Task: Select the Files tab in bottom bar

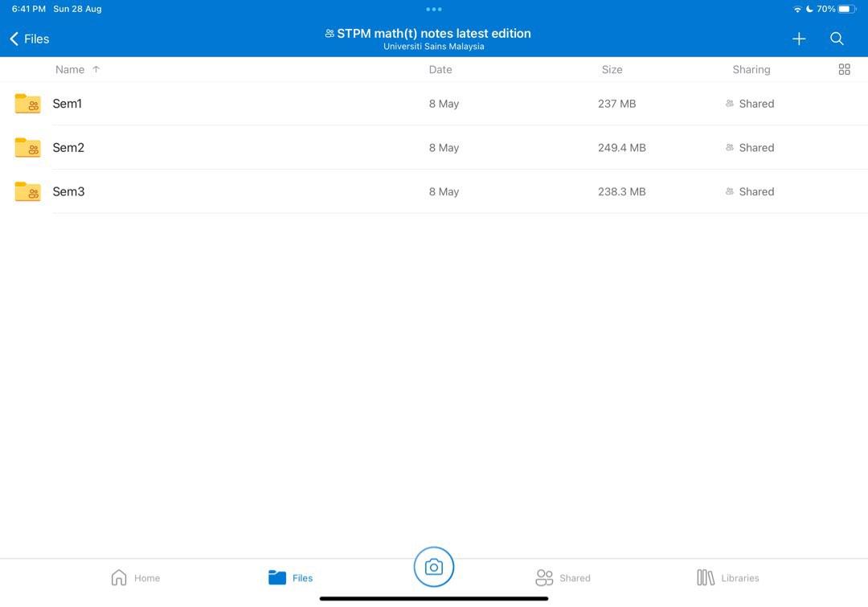Action: [x=291, y=577]
